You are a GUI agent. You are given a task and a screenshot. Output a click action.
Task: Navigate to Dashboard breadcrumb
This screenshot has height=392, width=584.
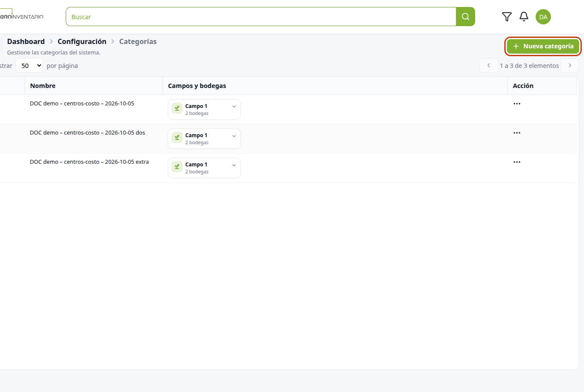26,41
